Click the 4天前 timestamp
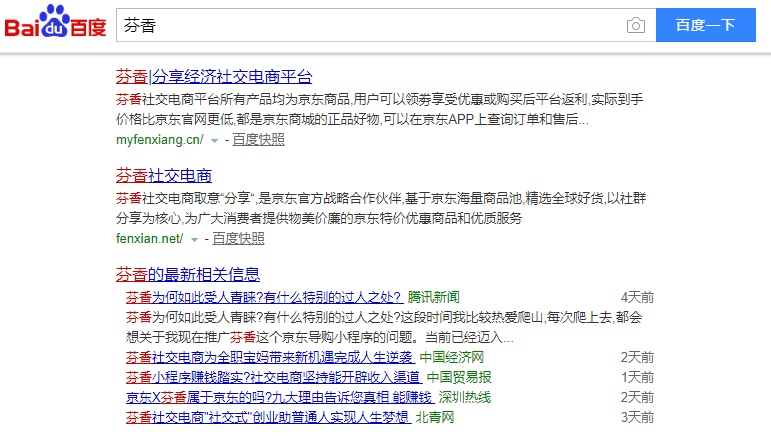Image resolution: width=771 pixels, height=437 pixels. [x=637, y=297]
